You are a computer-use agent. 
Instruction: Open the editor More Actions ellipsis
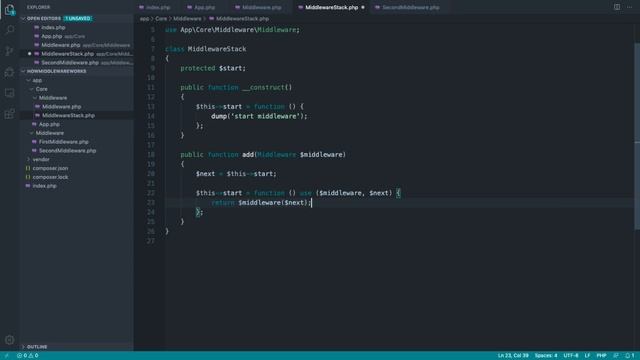coord(629,7)
